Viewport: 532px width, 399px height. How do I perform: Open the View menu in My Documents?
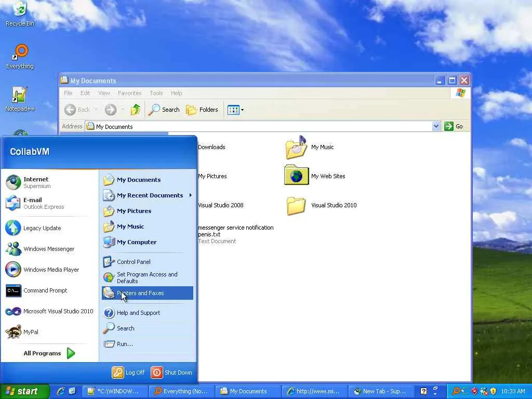coord(104,93)
